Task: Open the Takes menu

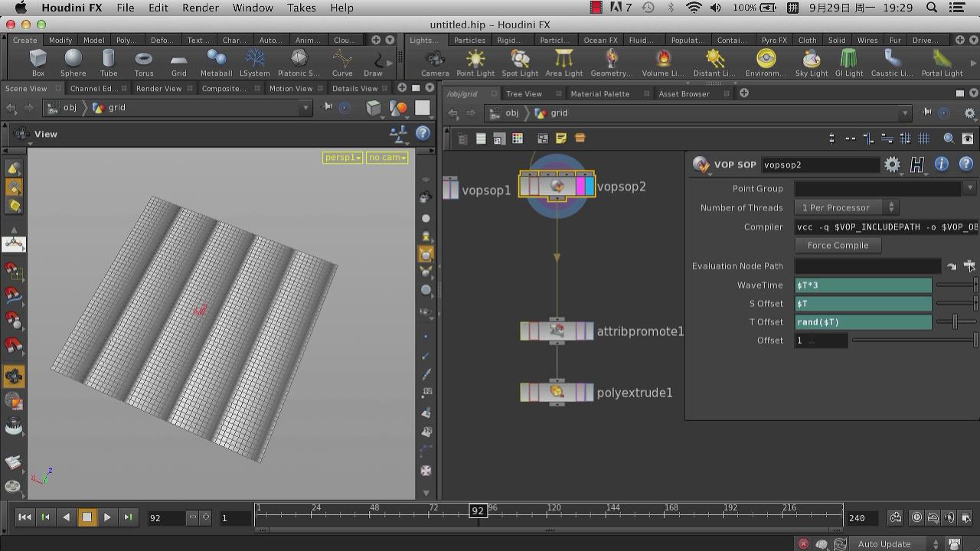Action: 302,8
